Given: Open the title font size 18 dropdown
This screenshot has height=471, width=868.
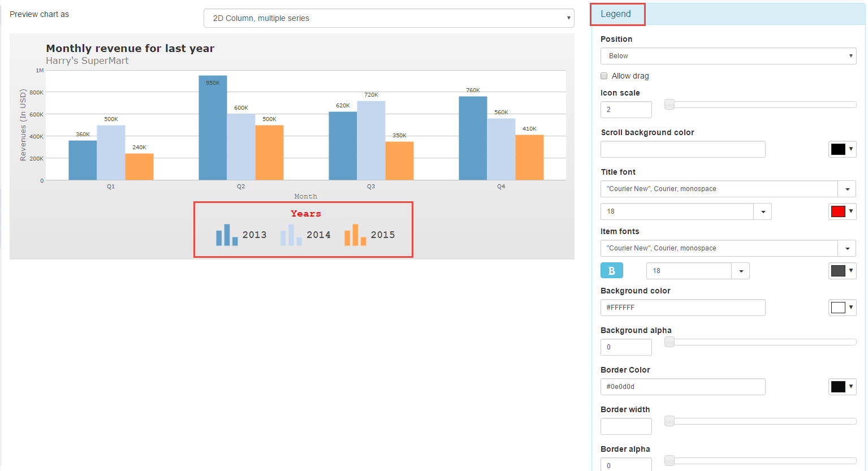Looking at the screenshot, I should click(x=762, y=211).
